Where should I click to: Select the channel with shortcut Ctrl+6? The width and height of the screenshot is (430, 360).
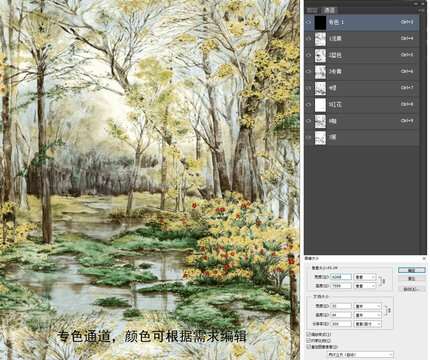(x=362, y=71)
